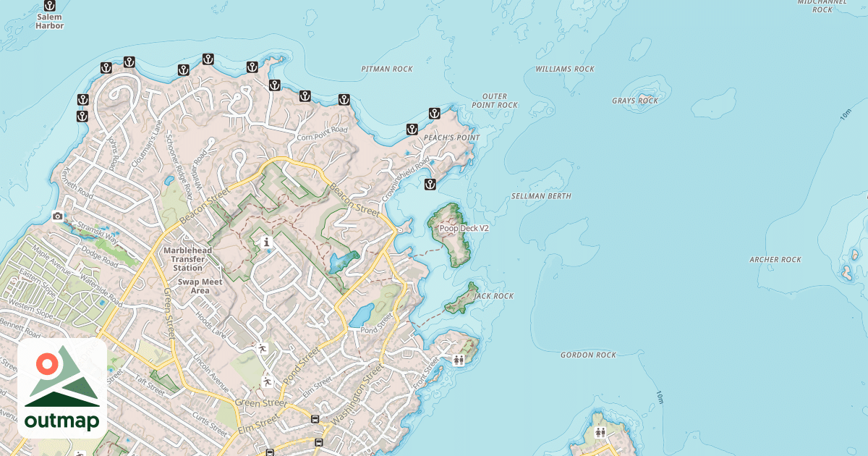Select the Sellman Berth label
Screen dimensions: 868x456
541,196
